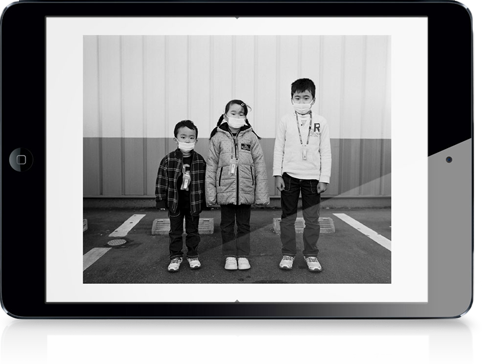The width and height of the screenshot is (482, 364).
Task: Click the white parking line on the left
Action: [x=127, y=225]
